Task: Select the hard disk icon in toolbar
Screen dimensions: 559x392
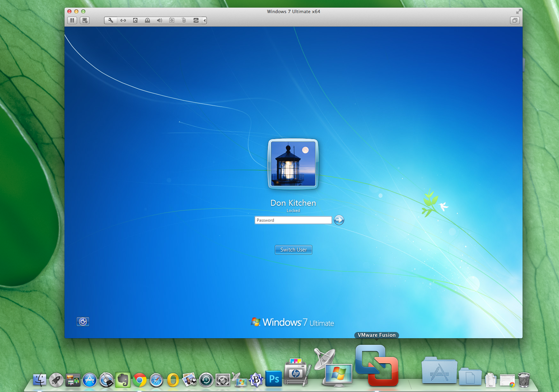Action: (135, 20)
